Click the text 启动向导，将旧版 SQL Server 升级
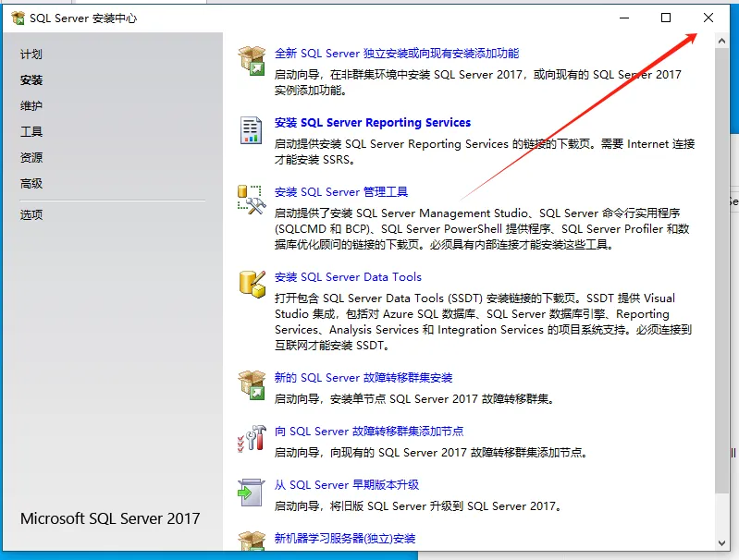The height and width of the screenshot is (560, 739). point(418,506)
